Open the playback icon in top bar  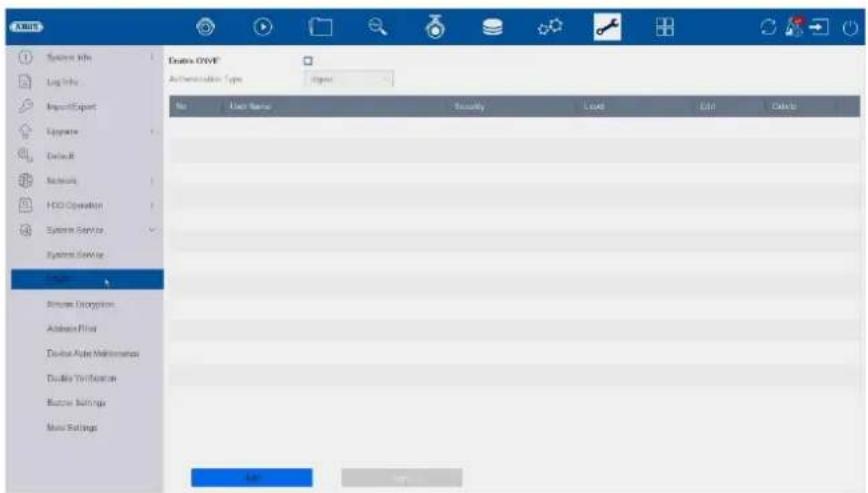pos(262,27)
